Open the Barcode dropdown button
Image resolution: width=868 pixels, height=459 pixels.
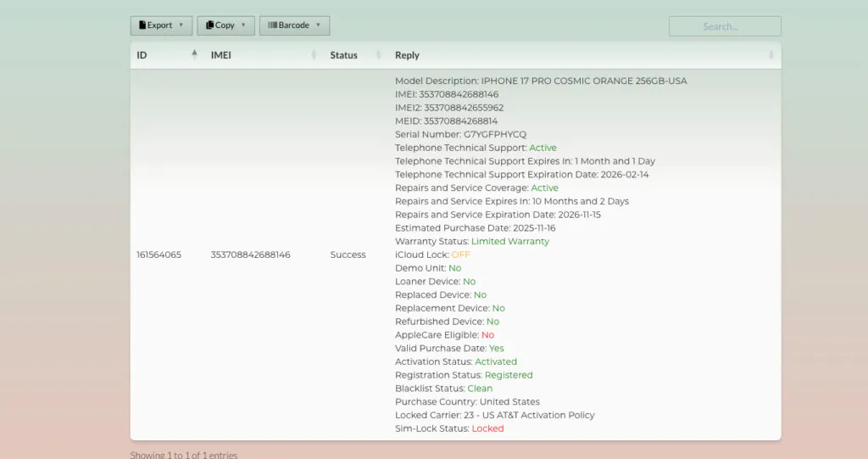(x=294, y=25)
